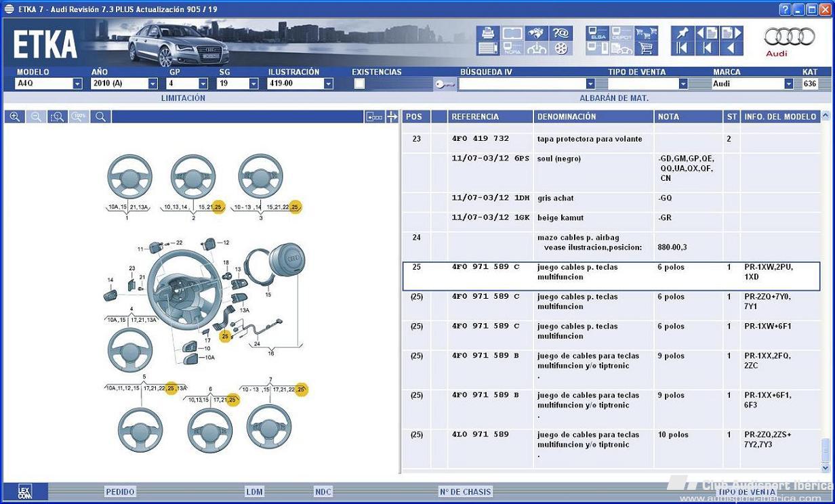Click the zoom in magnifier
The width and height of the screenshot is (835, 504).
coord(14,117)
